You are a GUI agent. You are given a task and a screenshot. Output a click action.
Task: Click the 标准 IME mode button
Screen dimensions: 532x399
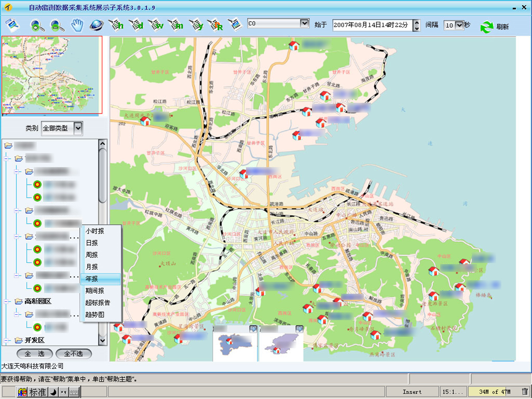(37, 392)
